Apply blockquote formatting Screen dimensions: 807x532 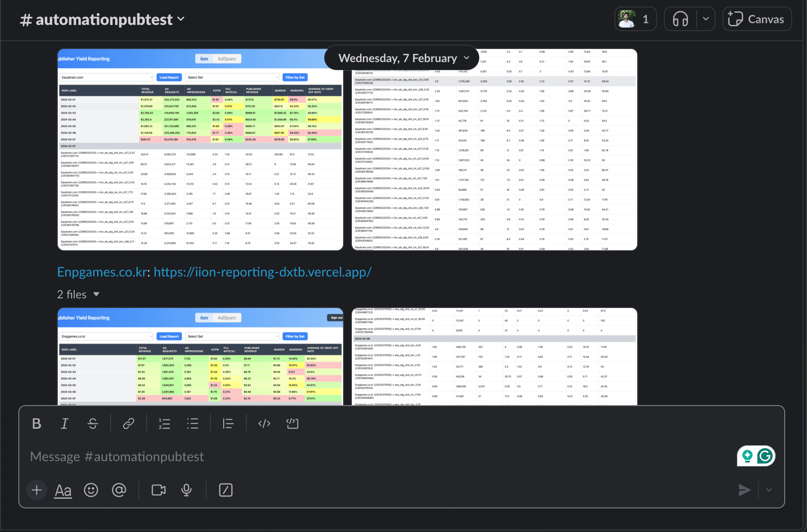(228, 423)
